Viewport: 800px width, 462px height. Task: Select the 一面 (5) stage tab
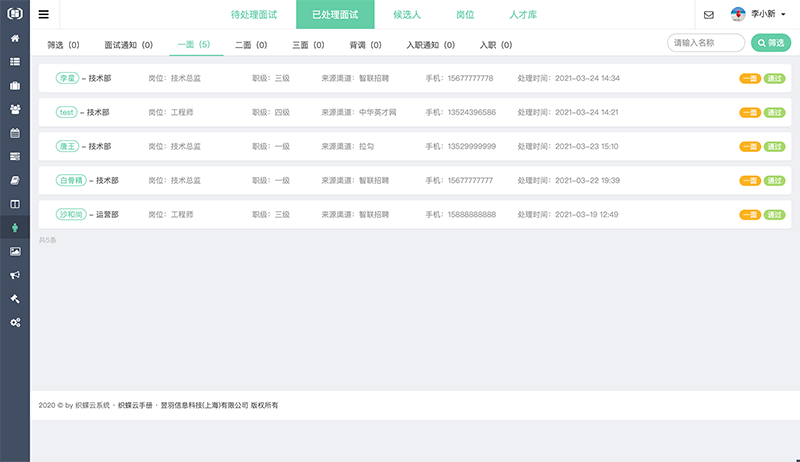tap(194, 44)
